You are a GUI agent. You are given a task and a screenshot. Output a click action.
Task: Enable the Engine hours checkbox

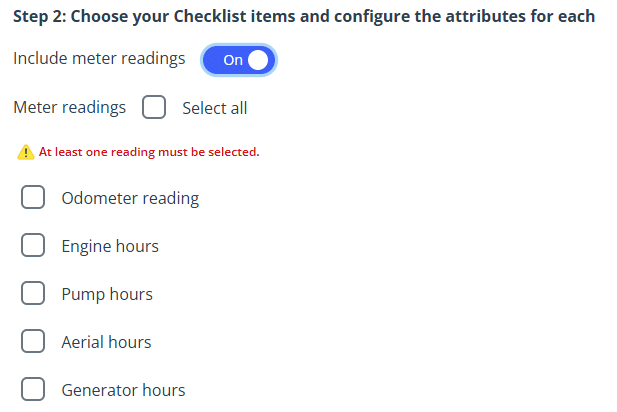(x=33, y=246)
